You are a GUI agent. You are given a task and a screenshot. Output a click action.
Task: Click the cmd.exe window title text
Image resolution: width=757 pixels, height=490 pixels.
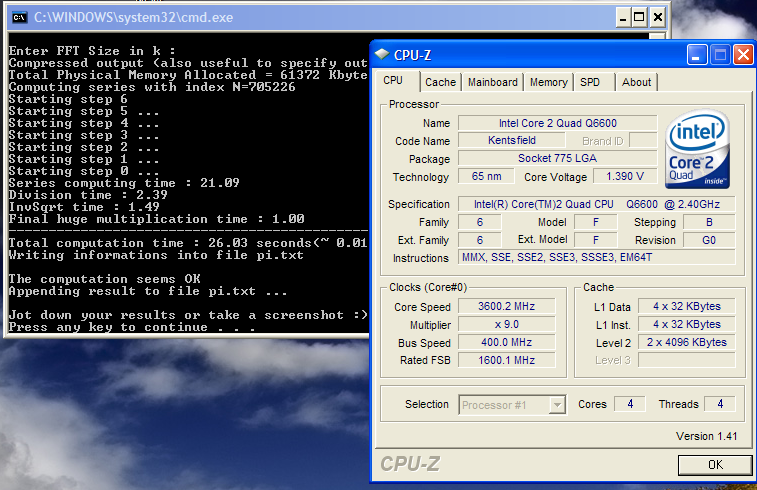133,18
